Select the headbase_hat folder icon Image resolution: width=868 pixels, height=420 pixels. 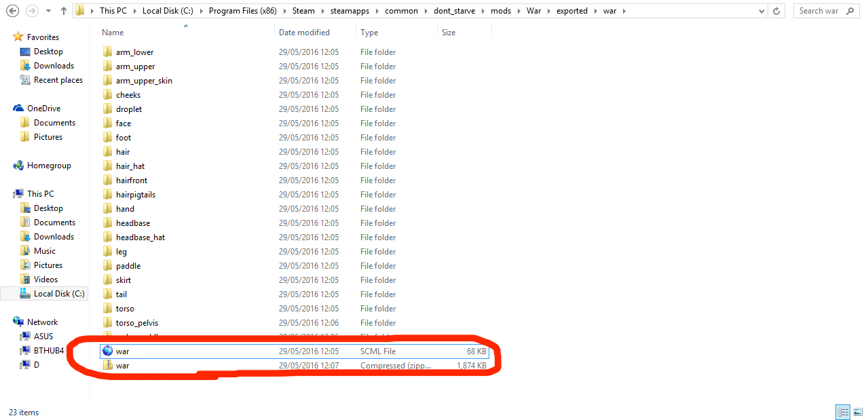(x=107, y=237)
